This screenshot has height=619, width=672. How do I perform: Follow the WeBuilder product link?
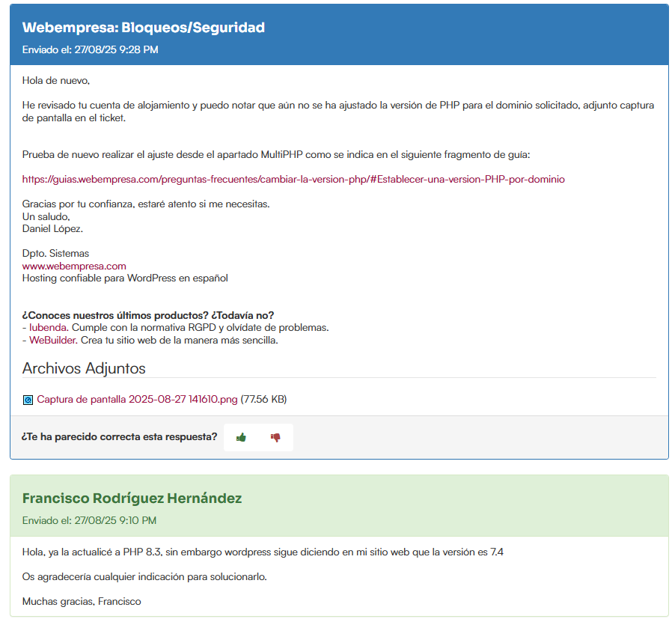(52, 340)
